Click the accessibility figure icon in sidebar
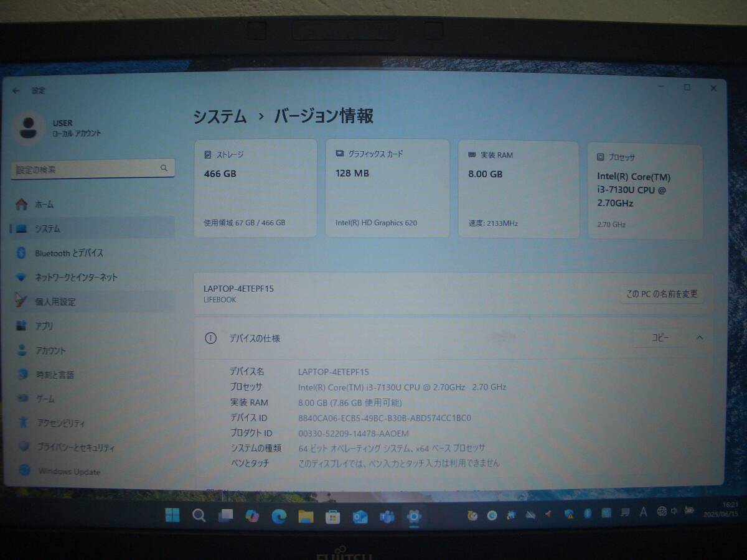 pyautogui.click(x=23, y=423)
